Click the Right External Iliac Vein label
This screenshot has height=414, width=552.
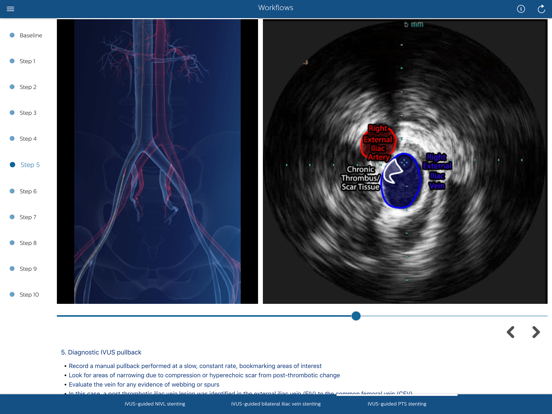(x=437, y=171)
